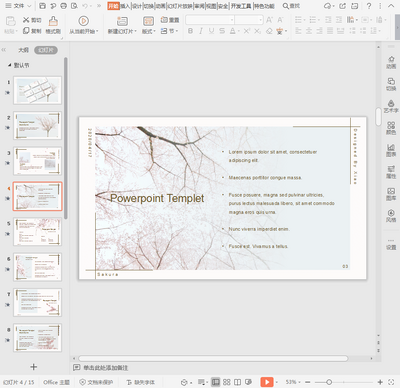400x388 pixels.
Task: Click the play-from-current-slide icon
Action: [83, 21]
